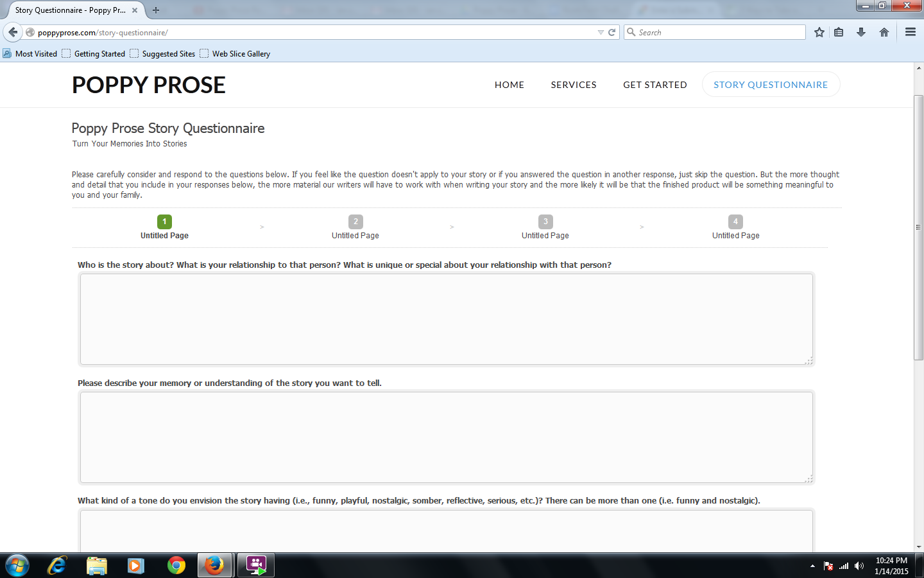Open the network signal tray icon

pyautogui.click(x=844, y=566)
